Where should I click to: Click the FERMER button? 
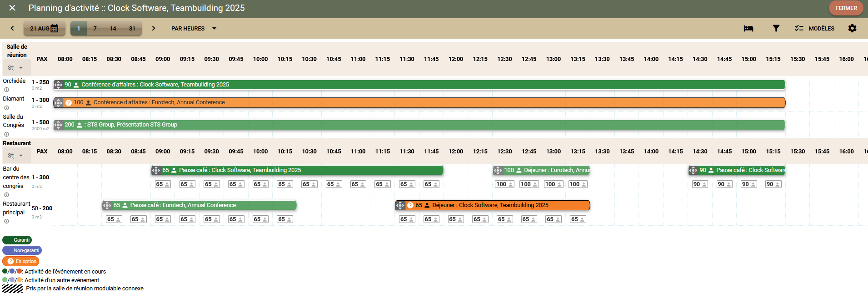pos(846,8)
